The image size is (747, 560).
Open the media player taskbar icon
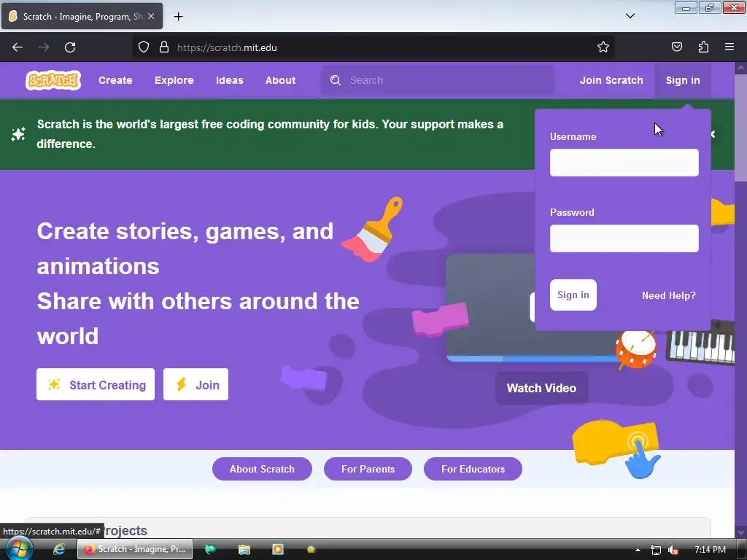coord(278,549)
